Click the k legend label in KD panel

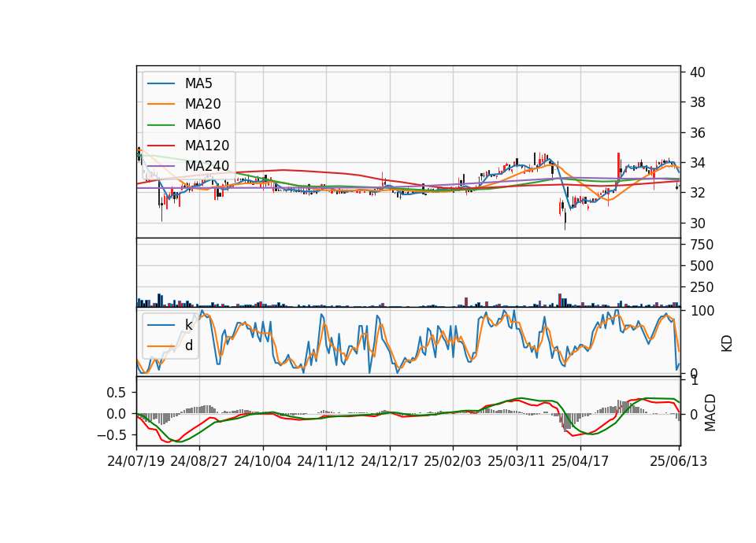[x=188, y=325]
